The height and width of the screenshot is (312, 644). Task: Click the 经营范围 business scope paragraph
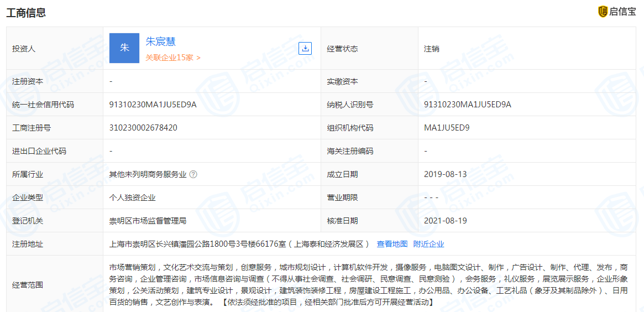tap(368, 284)
